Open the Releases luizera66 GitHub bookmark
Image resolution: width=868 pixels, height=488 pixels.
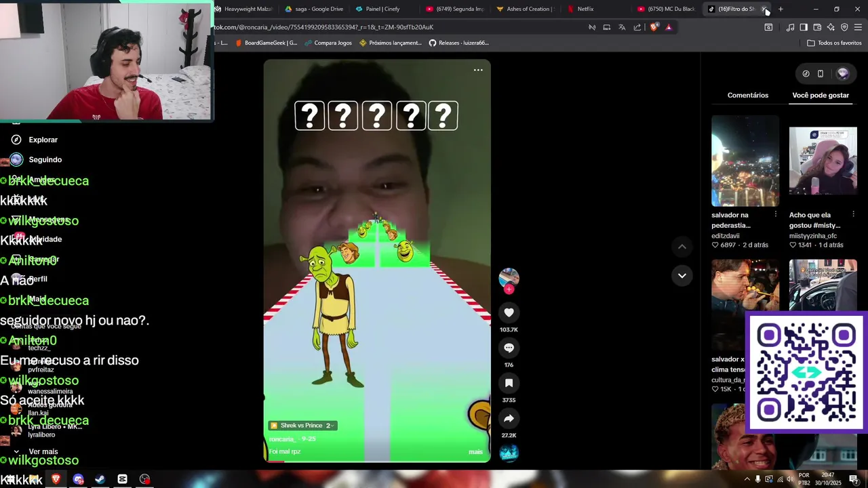(x=458, y=43)
